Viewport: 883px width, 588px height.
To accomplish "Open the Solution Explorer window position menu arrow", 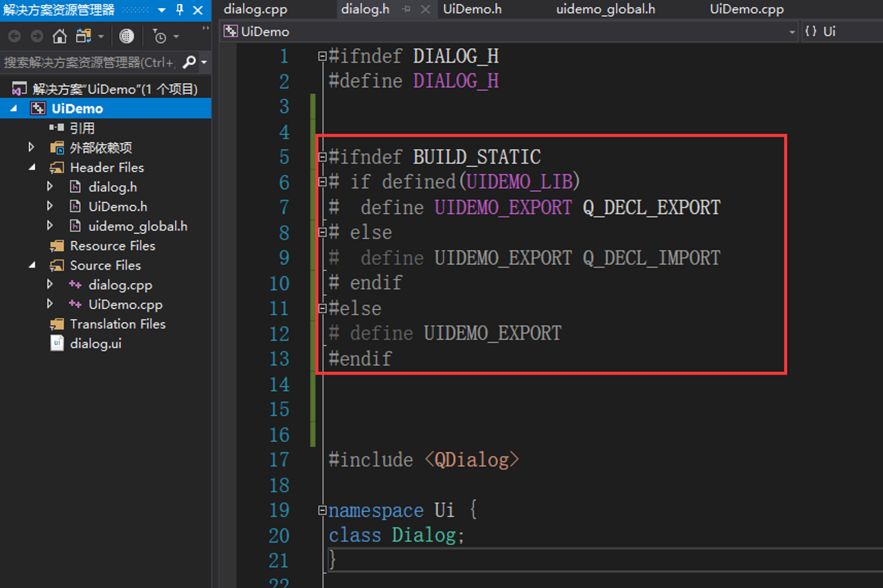I will [162, 10].
